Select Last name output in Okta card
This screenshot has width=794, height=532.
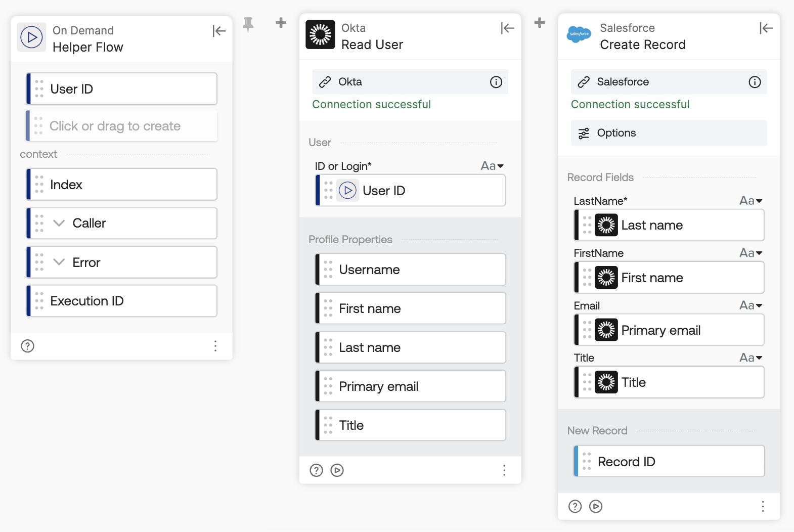coord(410,347)
